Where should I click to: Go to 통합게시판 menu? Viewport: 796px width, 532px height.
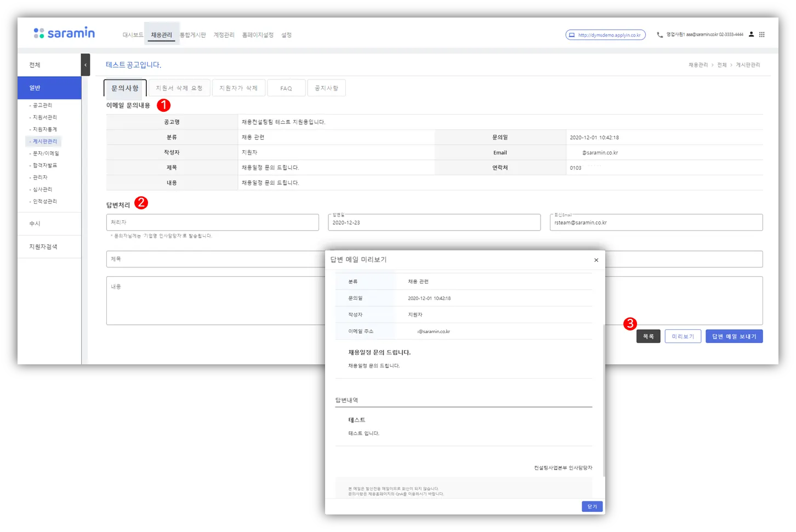coord(193,35)
